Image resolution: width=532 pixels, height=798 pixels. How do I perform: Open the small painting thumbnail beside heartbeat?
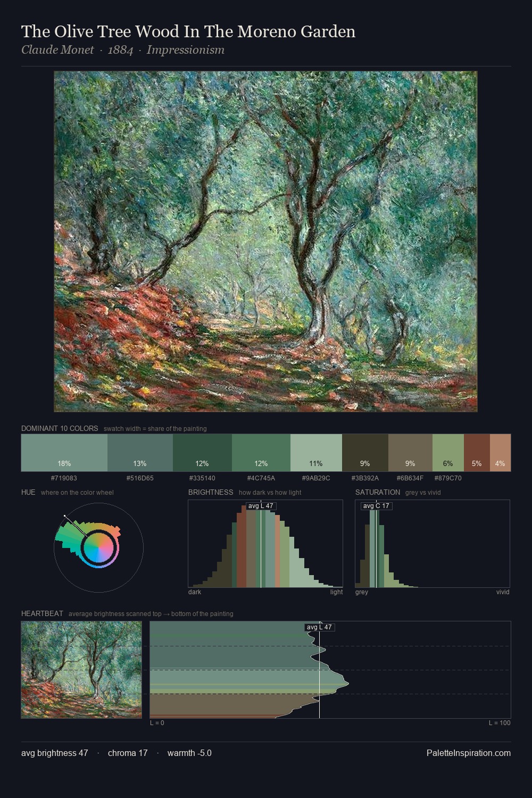[81, 670]
